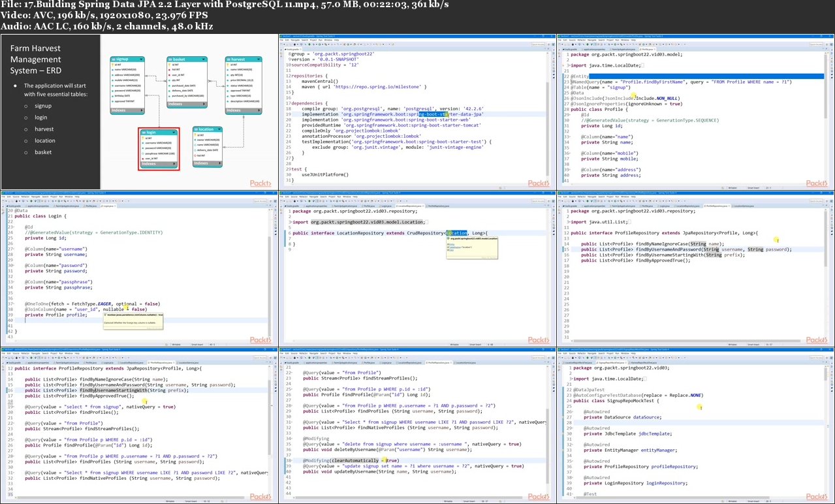835x504 pixels.
Task: Open the Login class frame thumbnail
Action: coord(139,268)
